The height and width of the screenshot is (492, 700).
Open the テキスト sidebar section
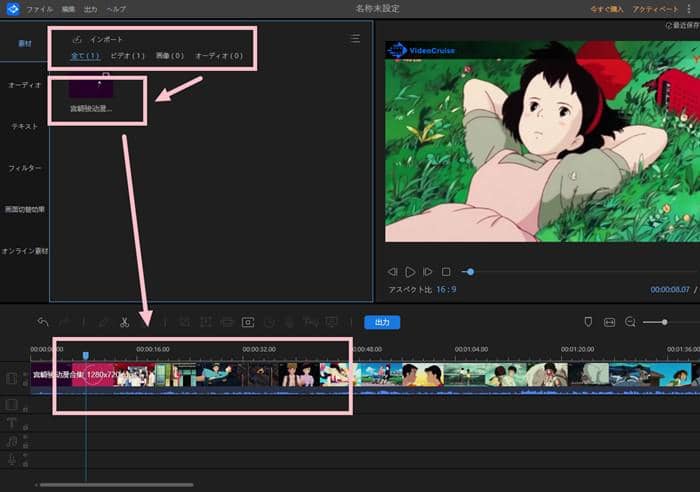(x=25, y=126)
